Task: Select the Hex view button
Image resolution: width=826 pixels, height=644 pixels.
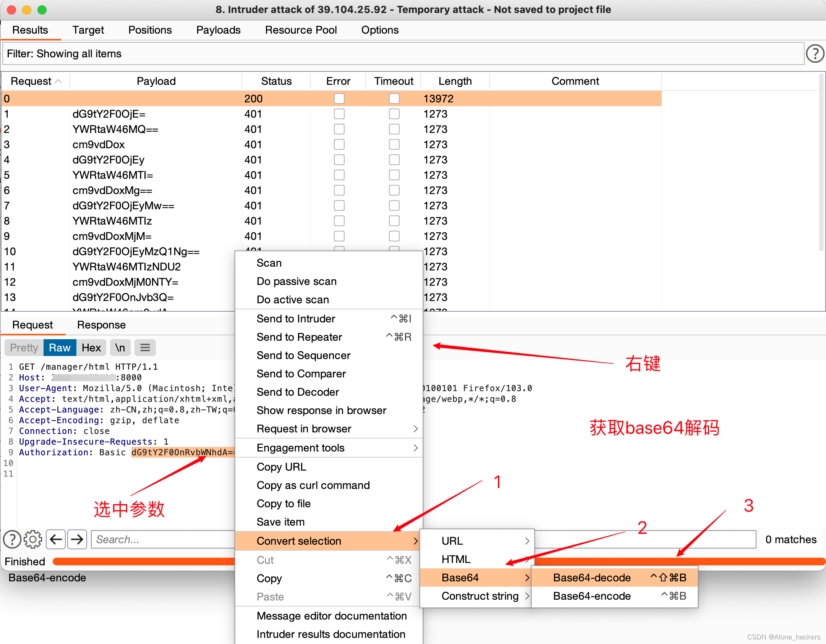Action: click(x=91, y=348)
